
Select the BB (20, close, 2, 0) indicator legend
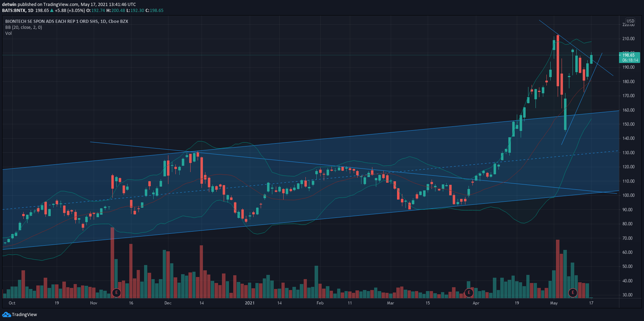click(x=24, y=27)
